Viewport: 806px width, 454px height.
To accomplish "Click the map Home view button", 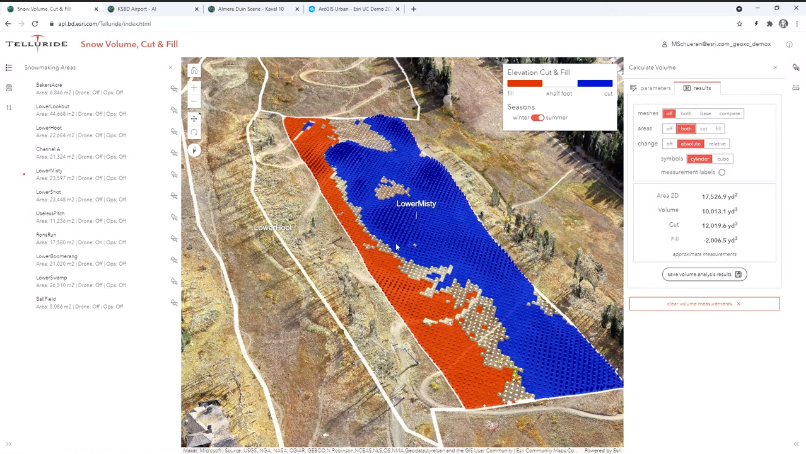I will click(x=194, y=71).
